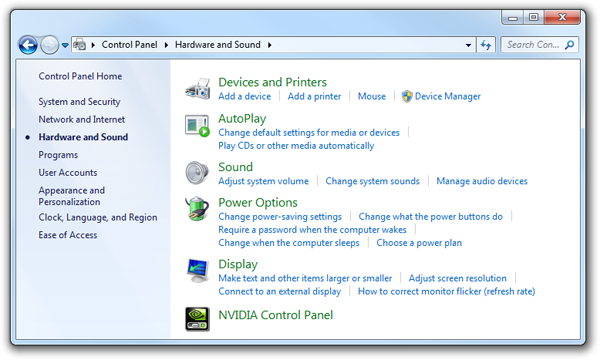Open Mouse settings link

click(372, 96)
